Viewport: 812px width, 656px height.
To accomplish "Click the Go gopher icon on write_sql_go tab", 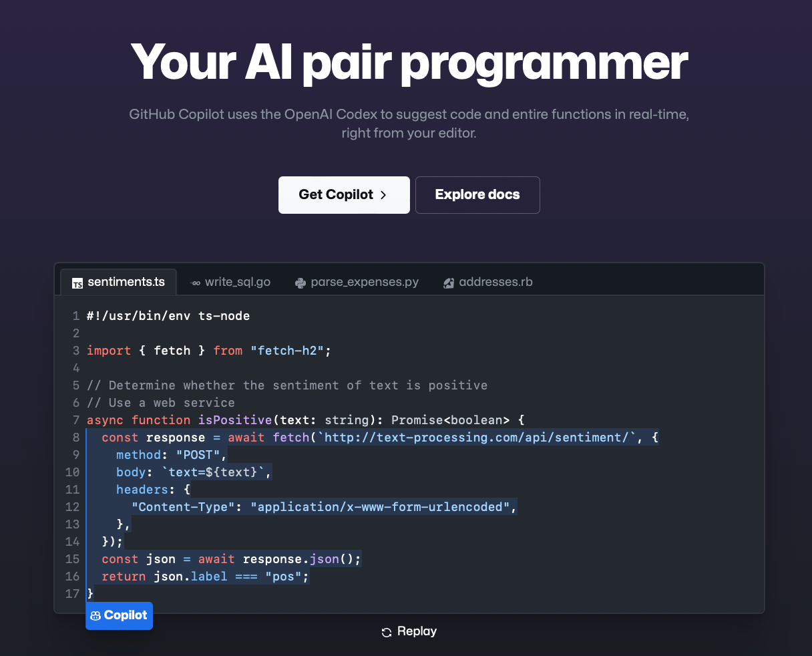I will coord(196,282).
